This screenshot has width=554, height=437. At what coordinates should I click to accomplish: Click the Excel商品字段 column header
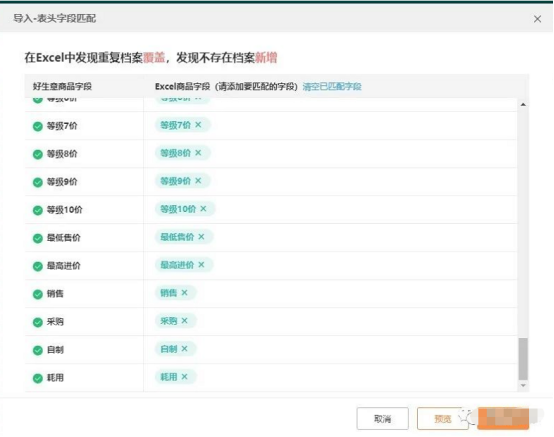[226, 86]
